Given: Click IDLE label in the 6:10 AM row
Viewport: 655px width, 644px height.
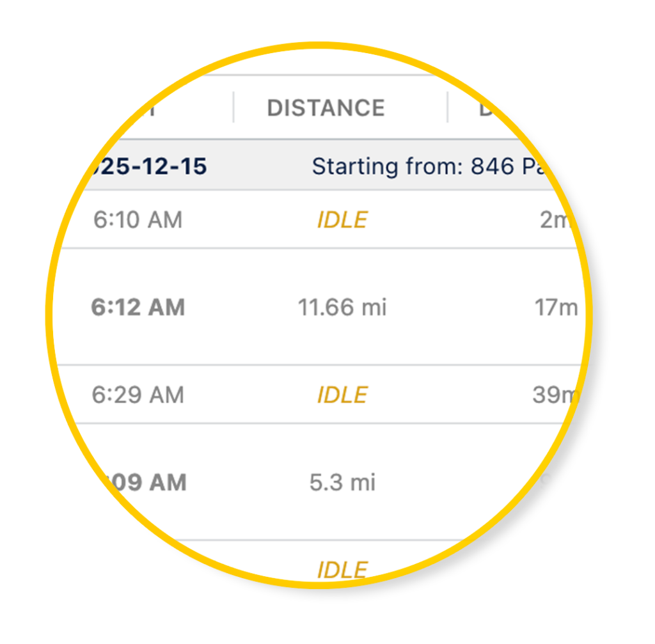Looking at the screenshot, I should [342, 220].
